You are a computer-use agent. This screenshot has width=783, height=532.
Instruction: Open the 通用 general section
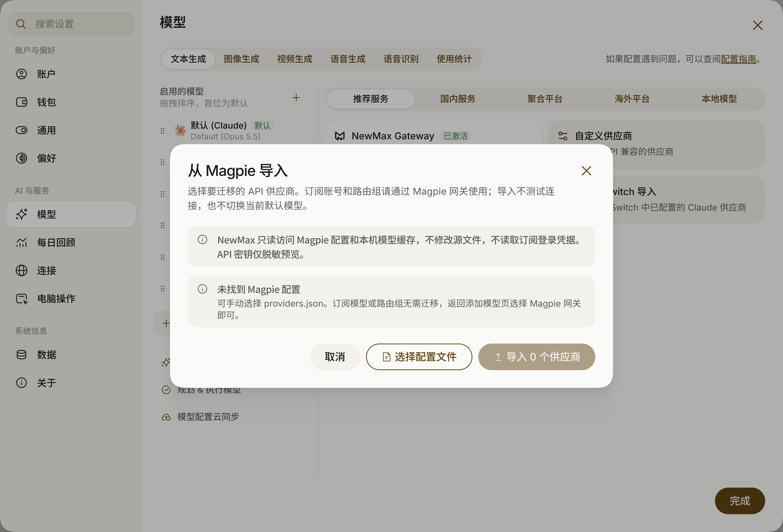pos(71,130)
